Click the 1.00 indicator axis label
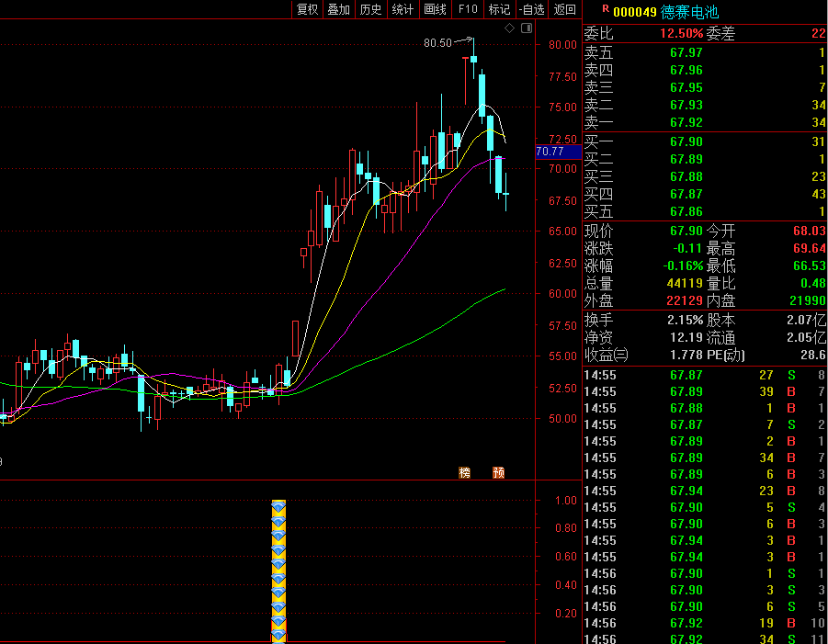This screenshot has height=644, width=828. click(x=566, y=501)
